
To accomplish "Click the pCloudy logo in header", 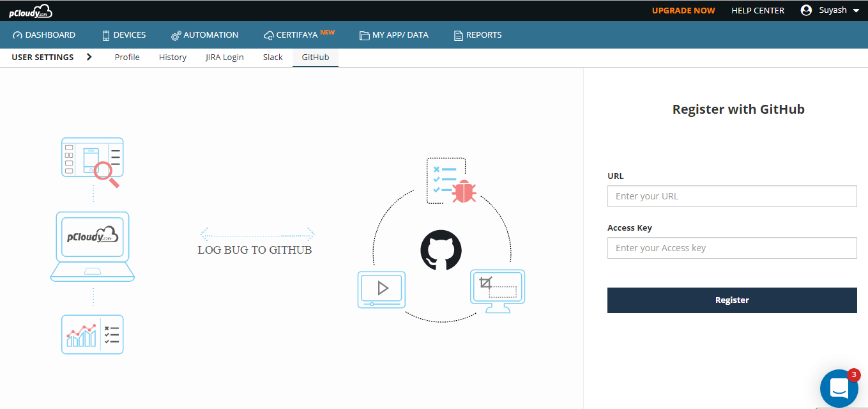I will point(31,10).
